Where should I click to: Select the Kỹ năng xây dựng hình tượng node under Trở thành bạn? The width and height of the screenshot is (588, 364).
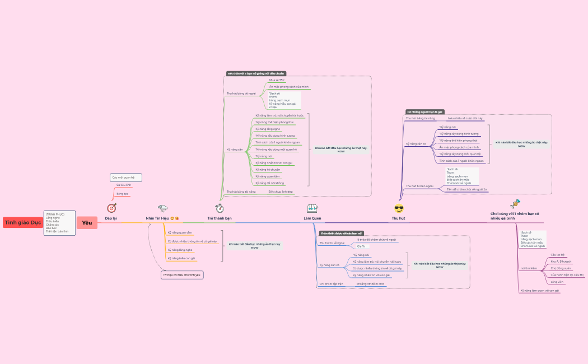tap(276, 136)
